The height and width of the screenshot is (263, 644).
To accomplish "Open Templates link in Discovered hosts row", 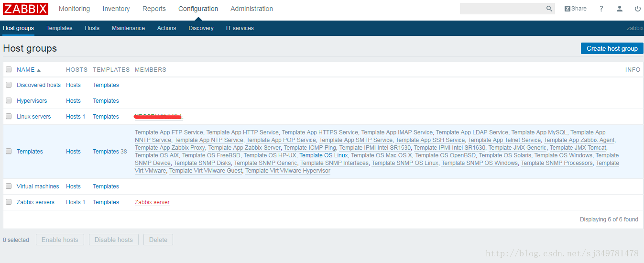I will [106, 85].
